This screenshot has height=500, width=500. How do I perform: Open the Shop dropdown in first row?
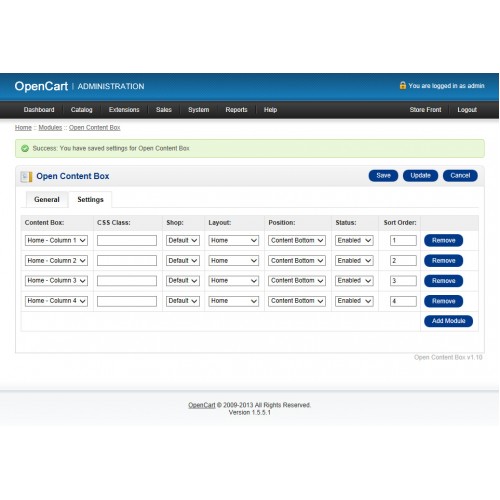tap(183, 240)
